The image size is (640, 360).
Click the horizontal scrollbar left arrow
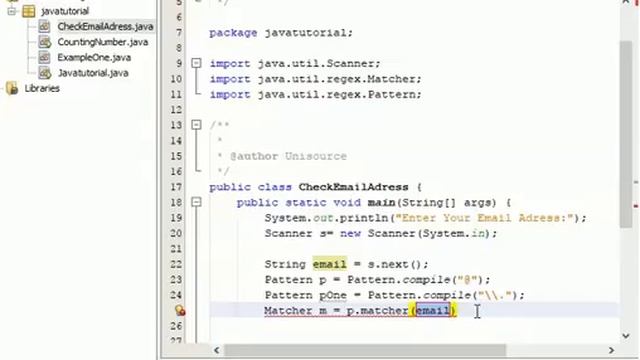[x=217, y=350]
